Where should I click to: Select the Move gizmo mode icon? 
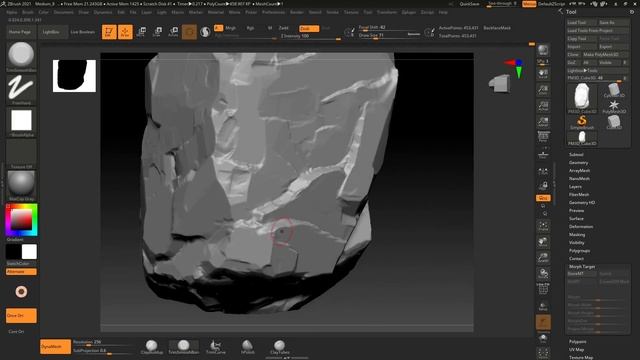(141, 32)
